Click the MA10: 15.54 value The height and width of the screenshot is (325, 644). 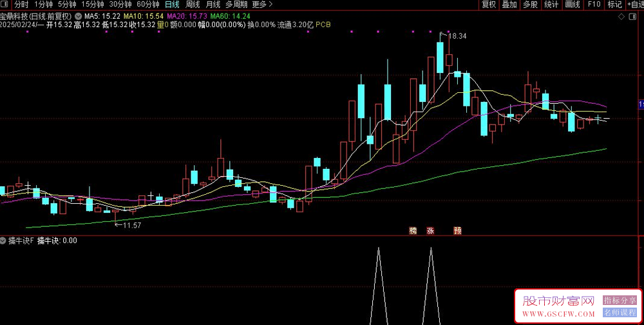(x=144, y=17)
